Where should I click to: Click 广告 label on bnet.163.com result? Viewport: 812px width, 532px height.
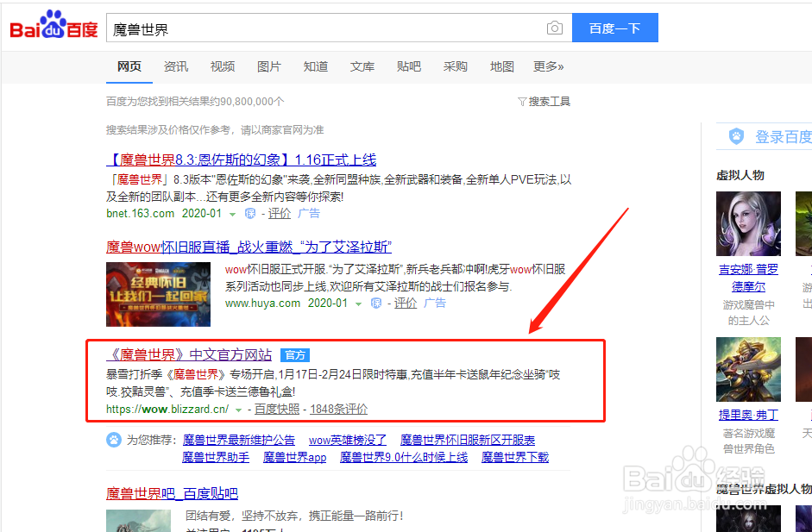click(x=309, y=214)
